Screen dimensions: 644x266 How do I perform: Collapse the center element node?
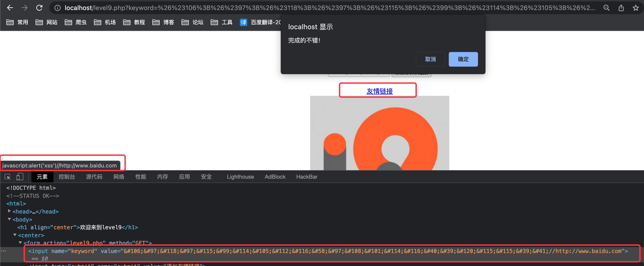pyautogui.click(x=15, y=235)
